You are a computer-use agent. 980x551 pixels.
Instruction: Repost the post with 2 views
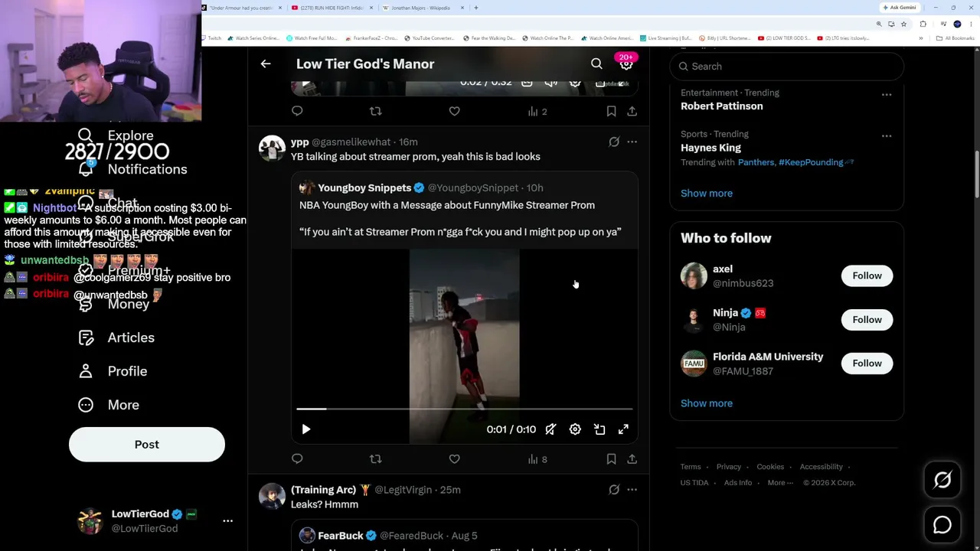pos(375,112)
